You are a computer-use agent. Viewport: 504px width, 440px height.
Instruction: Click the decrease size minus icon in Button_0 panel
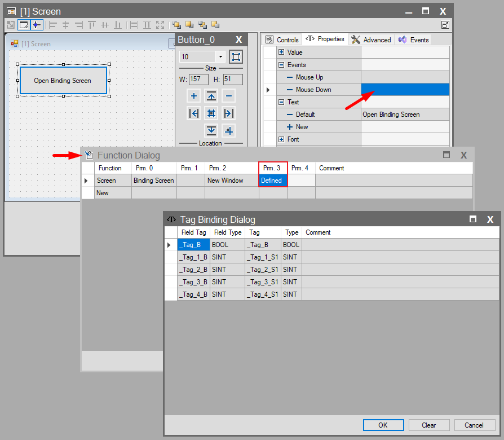pyautogui.click(x=228, y=96)
